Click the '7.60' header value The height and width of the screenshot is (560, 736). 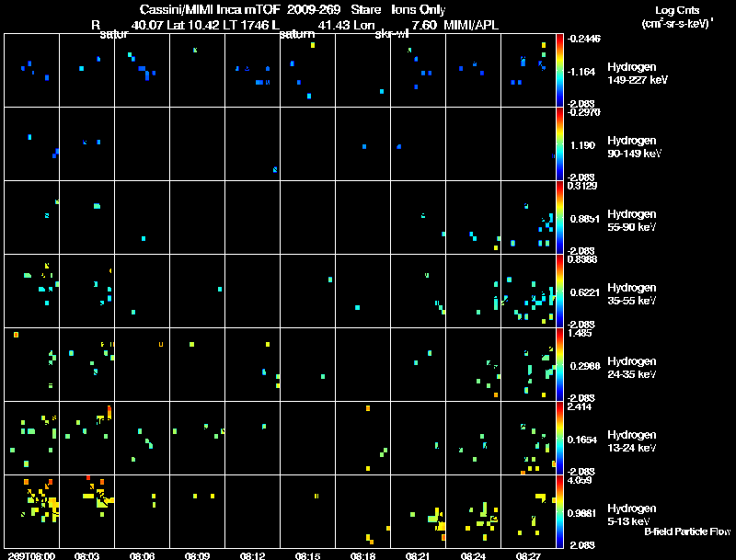click(424, 25)
